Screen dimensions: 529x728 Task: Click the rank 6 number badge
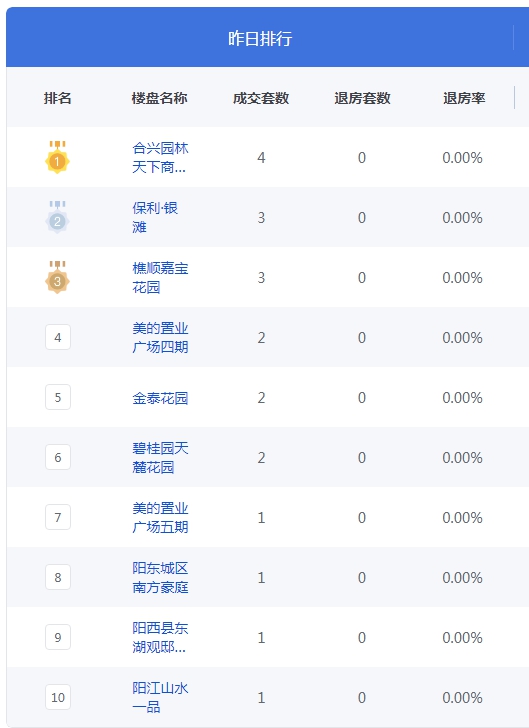[58, 457]
